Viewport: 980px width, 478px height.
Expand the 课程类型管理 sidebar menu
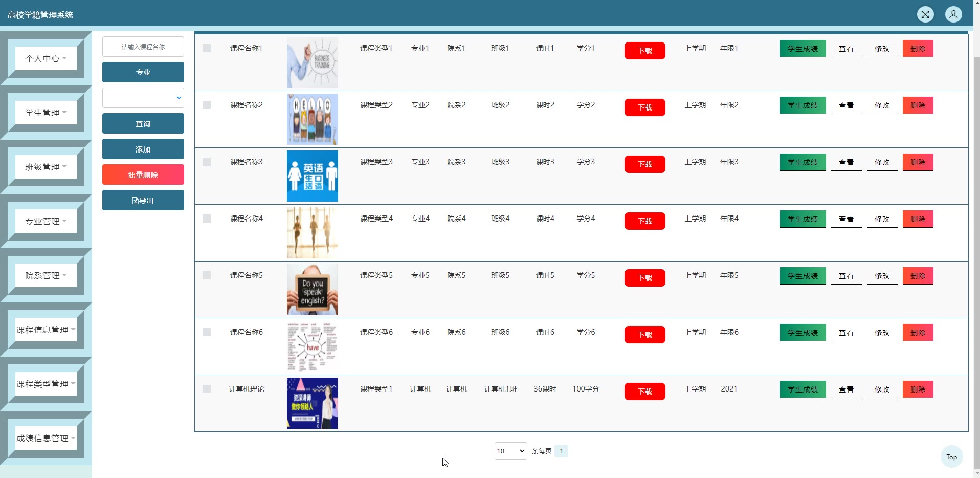click(46, 384)
